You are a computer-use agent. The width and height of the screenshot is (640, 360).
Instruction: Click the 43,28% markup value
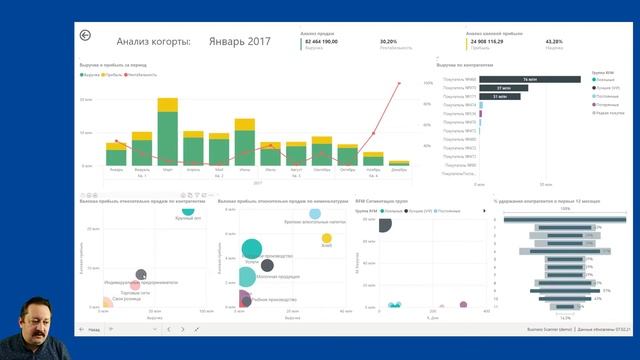(554, 41)
